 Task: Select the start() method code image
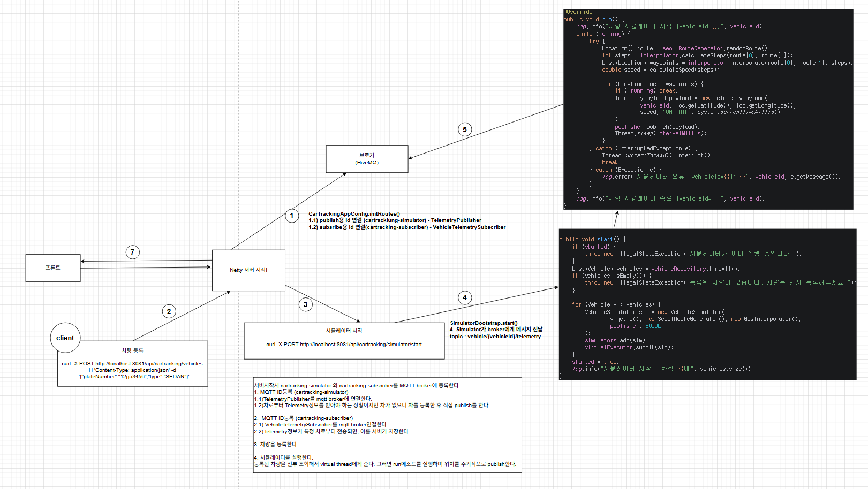pyautogui.click(x=707, y=304)
